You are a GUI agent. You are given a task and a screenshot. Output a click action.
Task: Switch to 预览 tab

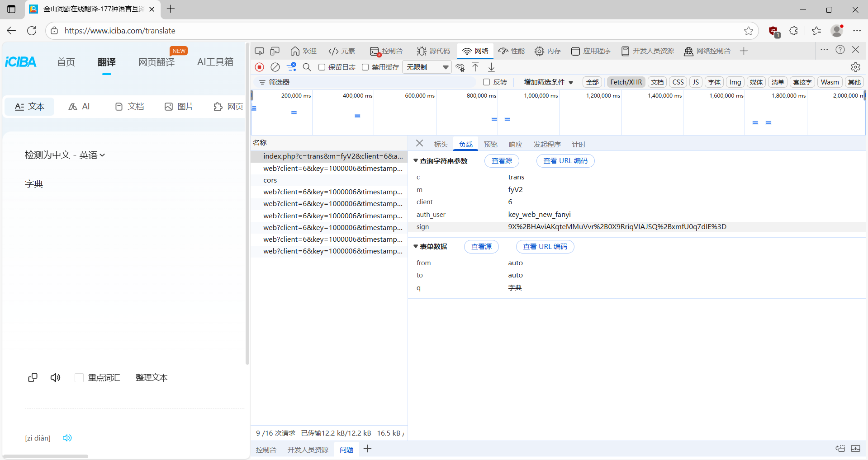click(490, 145)
